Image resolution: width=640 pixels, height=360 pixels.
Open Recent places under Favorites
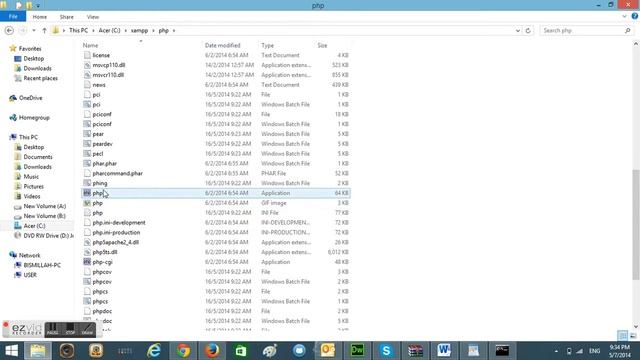[x=40, y=78]
